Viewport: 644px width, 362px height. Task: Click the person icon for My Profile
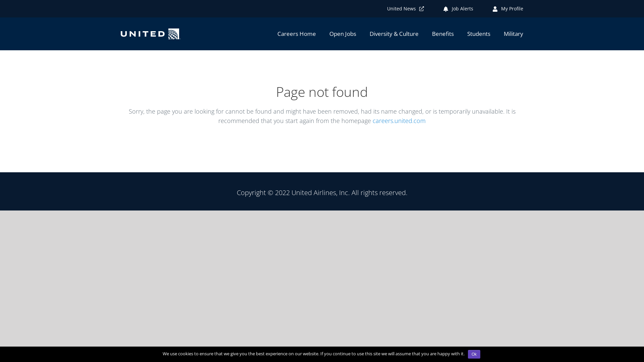pyautogui.click(x=495, y=9)
